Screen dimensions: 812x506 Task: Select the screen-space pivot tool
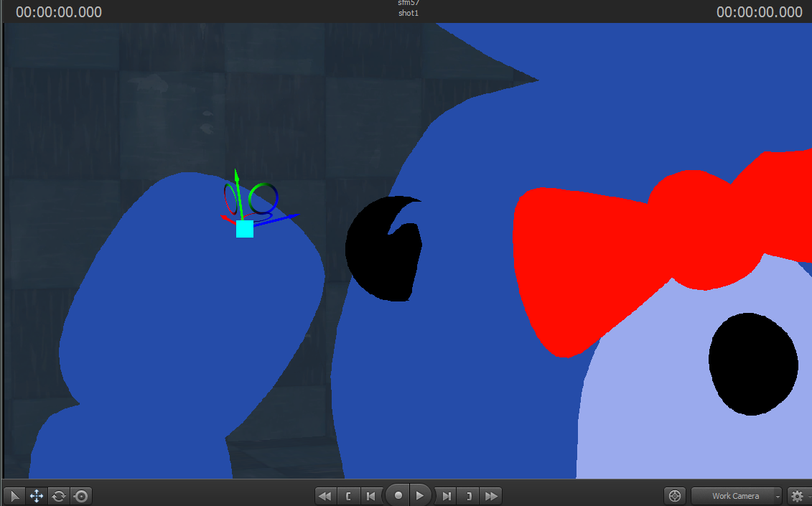(81, 496)
